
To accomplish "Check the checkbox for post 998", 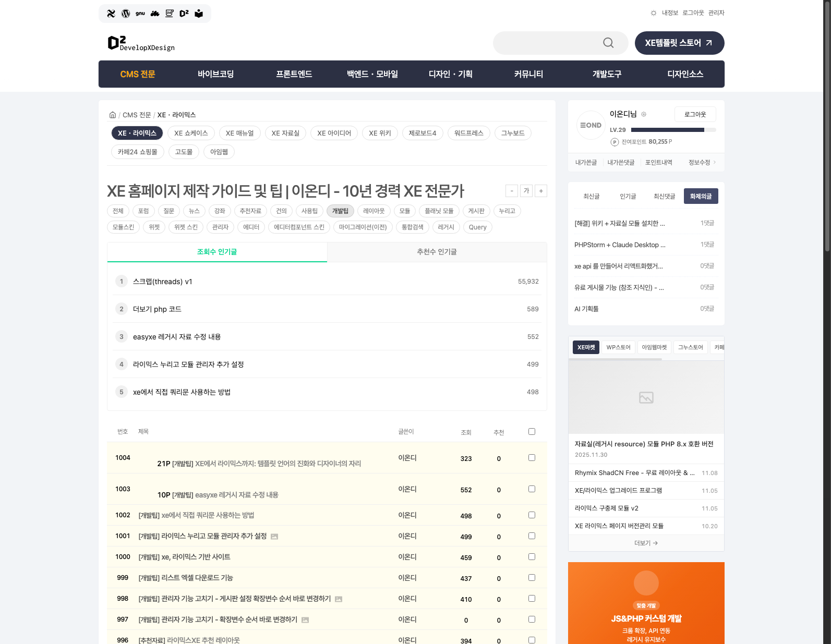I will (x=532, y=598).
